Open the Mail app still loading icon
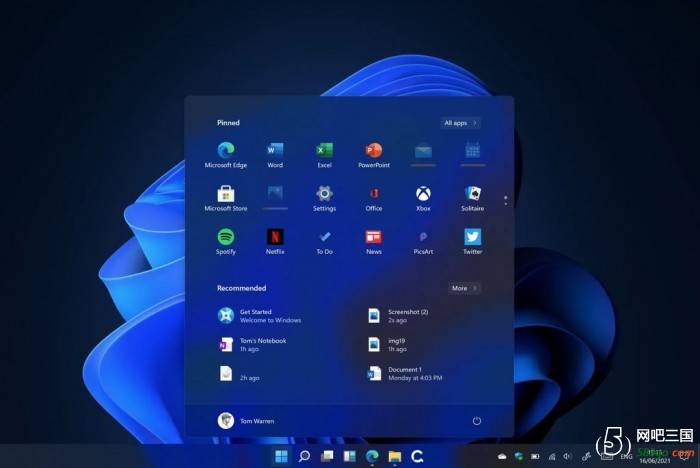This screenshot has width=700, height=468. 423,154
